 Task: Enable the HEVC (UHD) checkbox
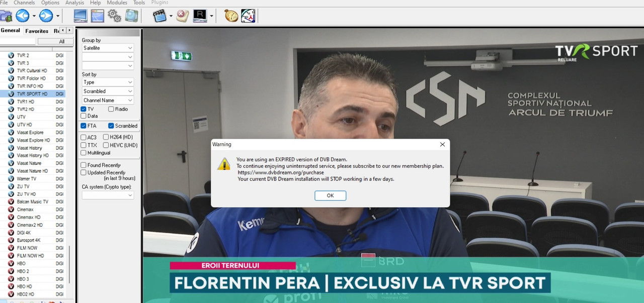tap(106, 145)
